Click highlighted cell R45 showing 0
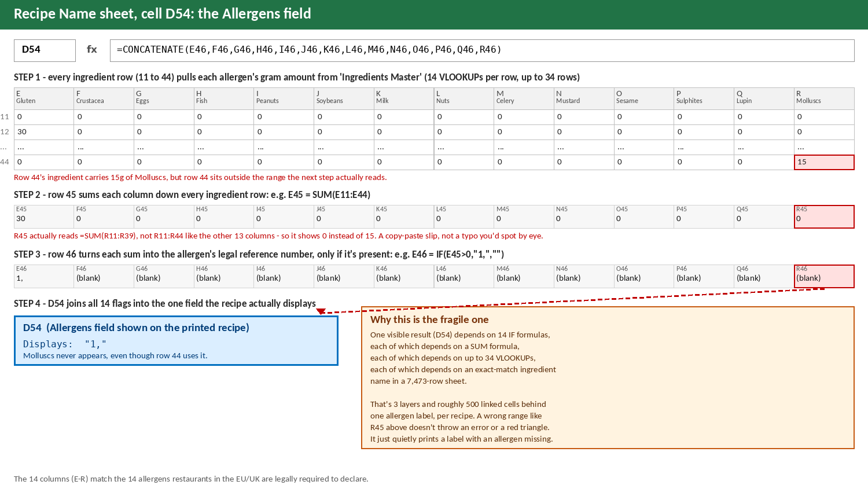 (825, 216)
